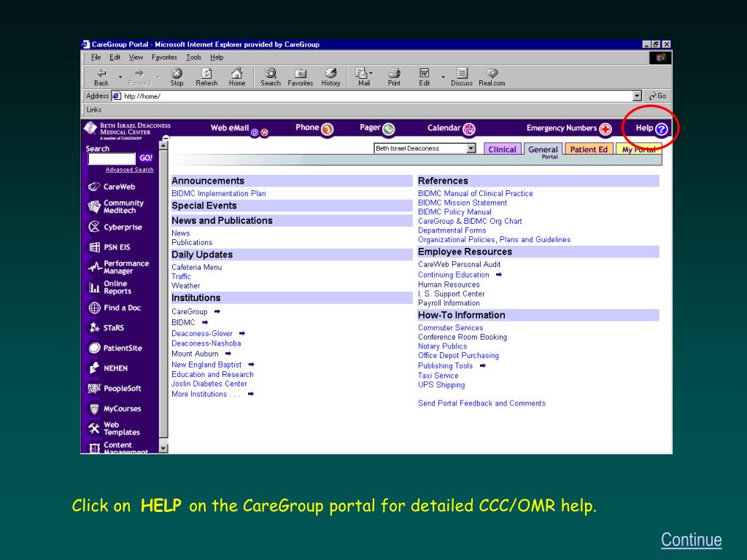Image resolution: width=747 pixels, height=560 pixels.
Task: Expand the Beth Israel Deaconess dropdown
Action: [471, 148]
